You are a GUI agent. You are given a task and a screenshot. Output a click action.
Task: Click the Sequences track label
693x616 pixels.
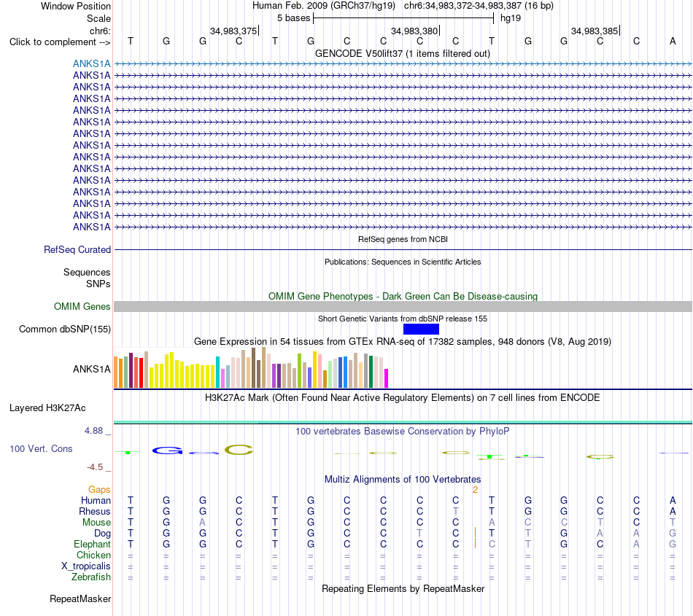click(87, 272)
